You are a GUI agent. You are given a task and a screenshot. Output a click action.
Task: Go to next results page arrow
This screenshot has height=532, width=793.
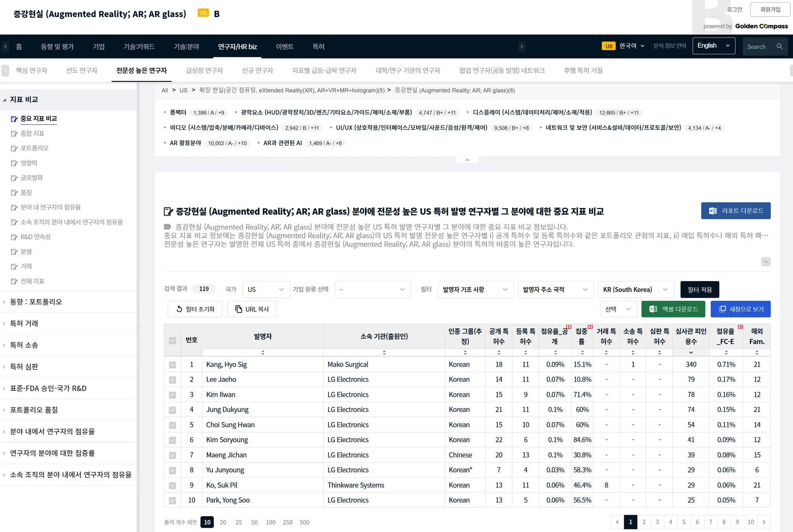pyautogui.click(x=764, y=522)
